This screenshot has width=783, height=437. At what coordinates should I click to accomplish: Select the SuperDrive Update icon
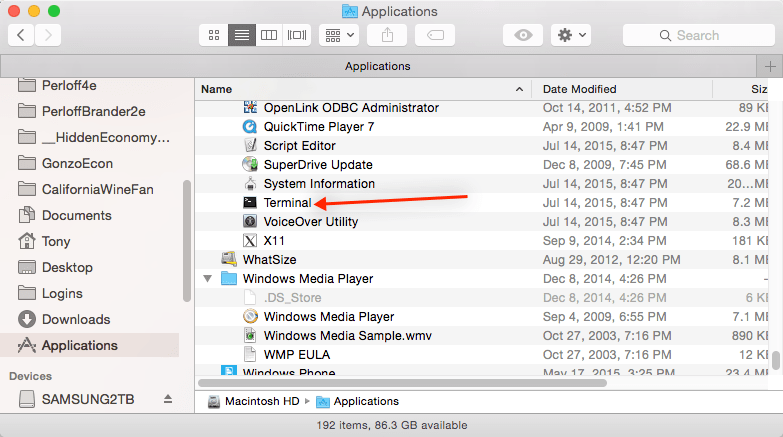coord(250,164)
